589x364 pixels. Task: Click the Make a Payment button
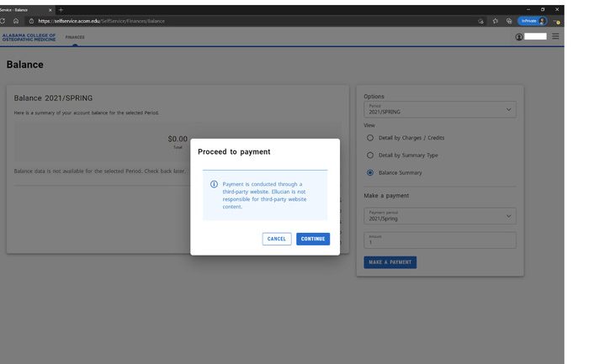(390, 262)
